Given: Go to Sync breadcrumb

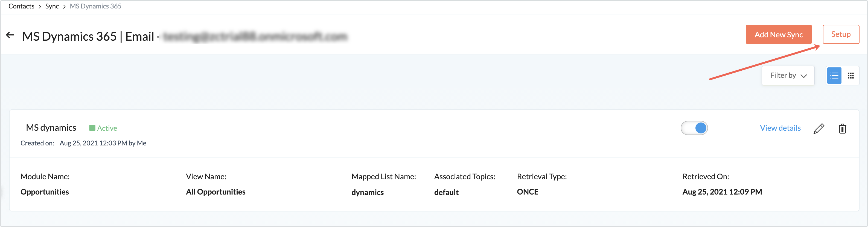Looking at the screenshot, I should (x=52, y=6).
